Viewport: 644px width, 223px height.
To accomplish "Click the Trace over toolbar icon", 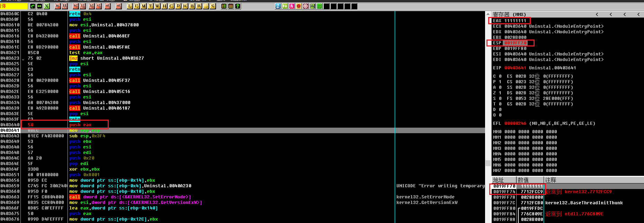I will [x=98, y=6].
